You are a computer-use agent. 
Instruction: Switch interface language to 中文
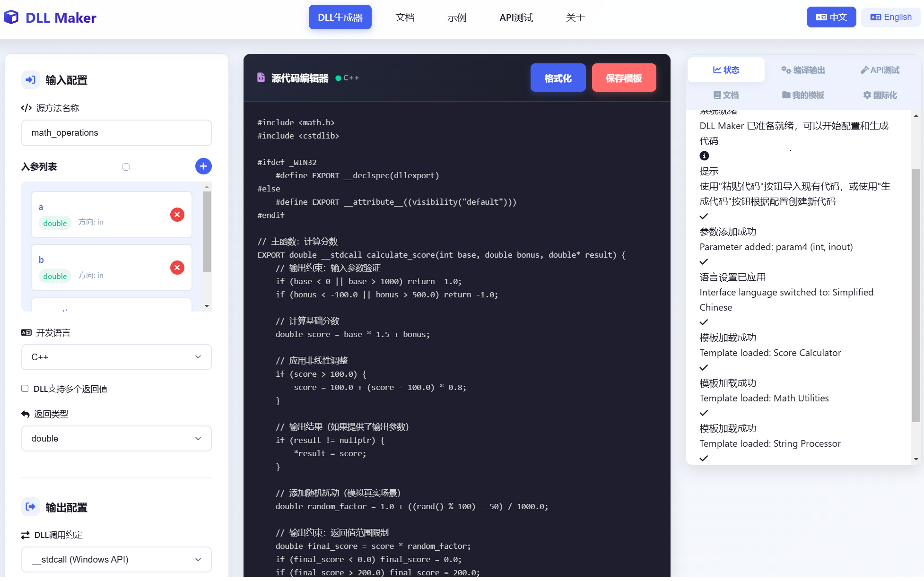pos(831,17)
